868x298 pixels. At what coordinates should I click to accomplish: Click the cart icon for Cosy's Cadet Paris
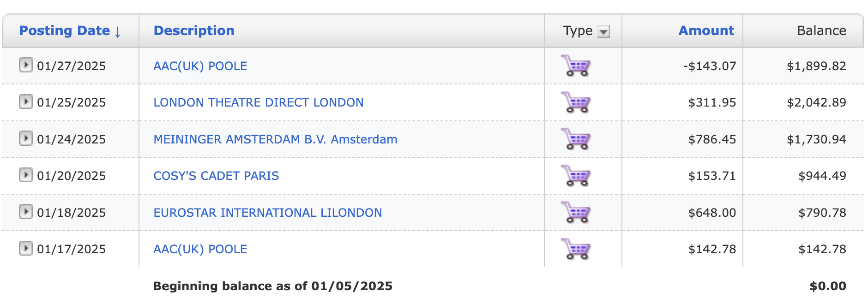tap(576, 175)
